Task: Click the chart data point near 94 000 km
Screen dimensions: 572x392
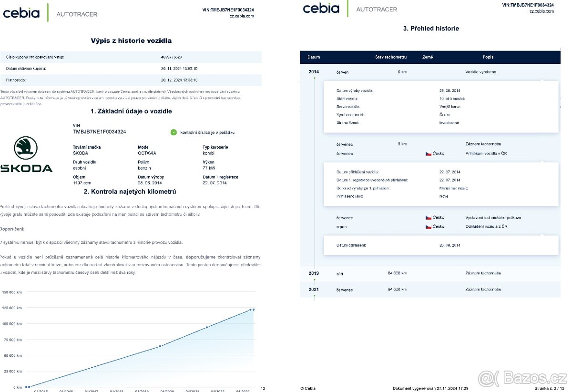Action: pos(206,327)
